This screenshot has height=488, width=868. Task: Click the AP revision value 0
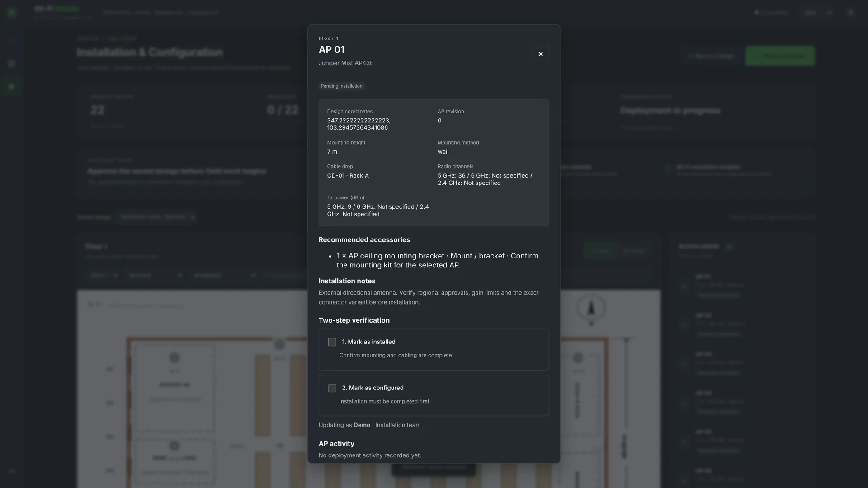(x=439, y=121)
